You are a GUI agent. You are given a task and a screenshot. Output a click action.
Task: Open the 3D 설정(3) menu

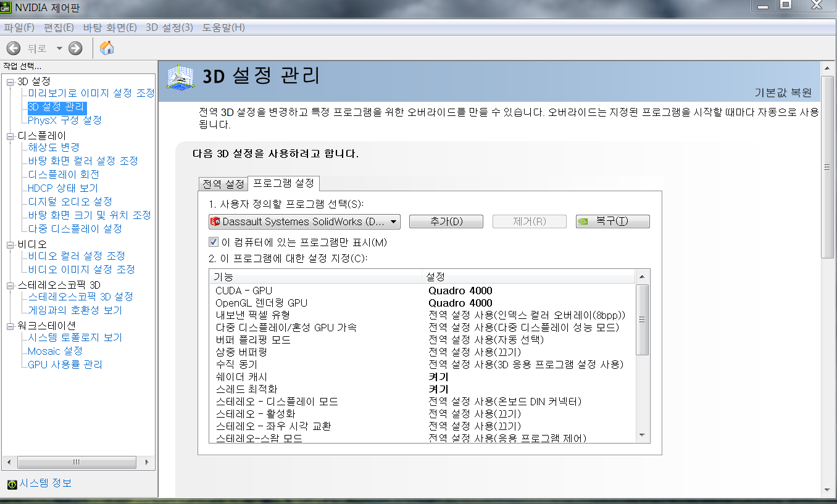point(170,28)
